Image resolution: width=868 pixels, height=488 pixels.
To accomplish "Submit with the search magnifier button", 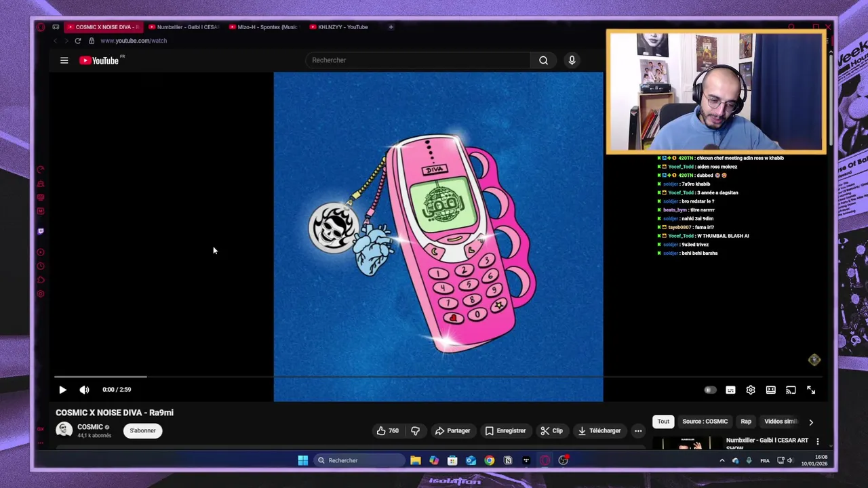I will click(543, 60).
